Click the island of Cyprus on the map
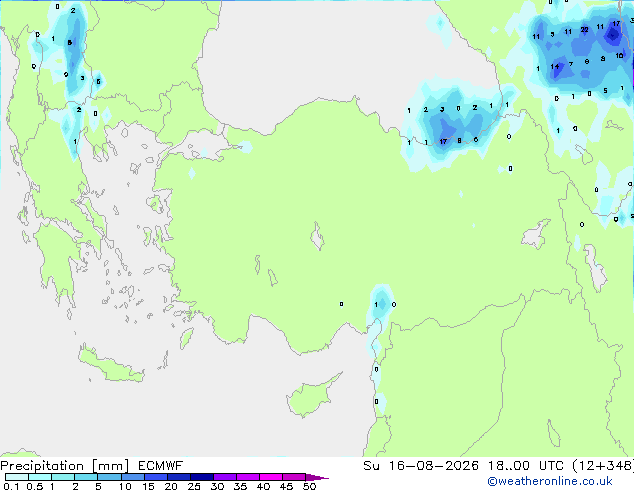Image resolution: width=634 pixels, height=490 pixels. [x=311, y=395]
